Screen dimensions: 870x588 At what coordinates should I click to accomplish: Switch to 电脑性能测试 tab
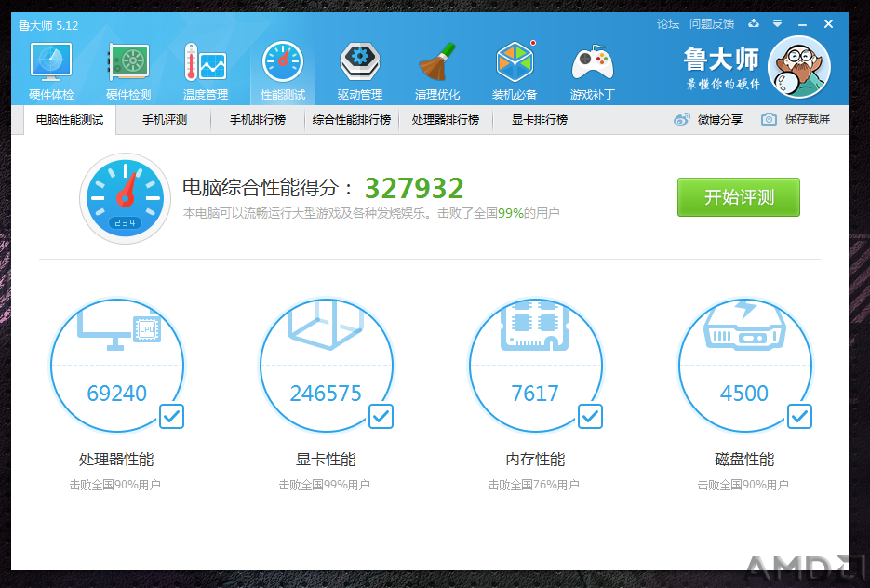70,120
